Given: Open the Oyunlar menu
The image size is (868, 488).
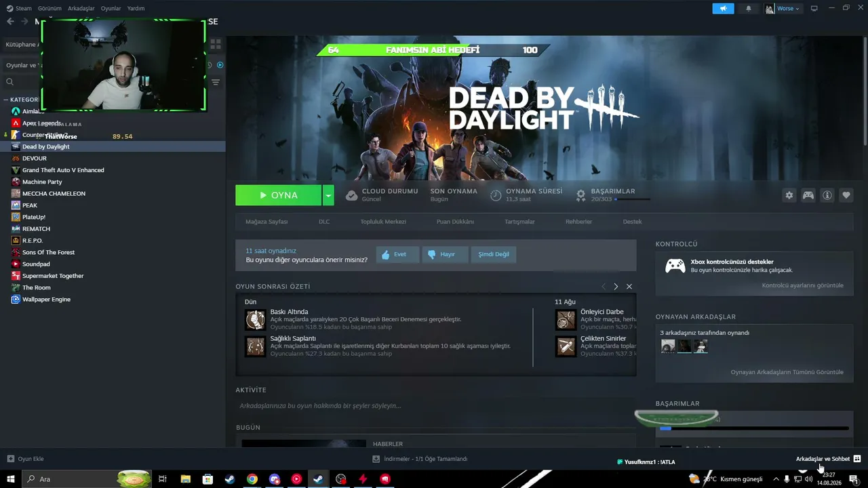Looking at the screenshot, I should point(111,9).
